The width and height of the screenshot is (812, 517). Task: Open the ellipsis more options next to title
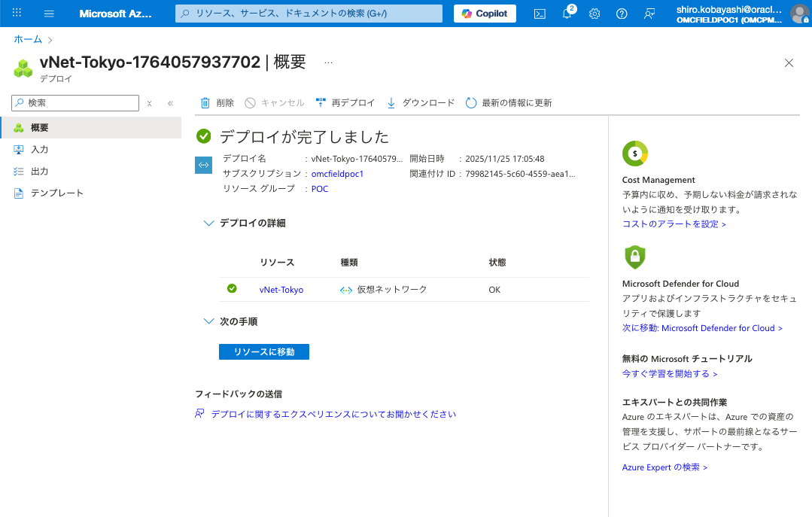[x=328, y=62]
